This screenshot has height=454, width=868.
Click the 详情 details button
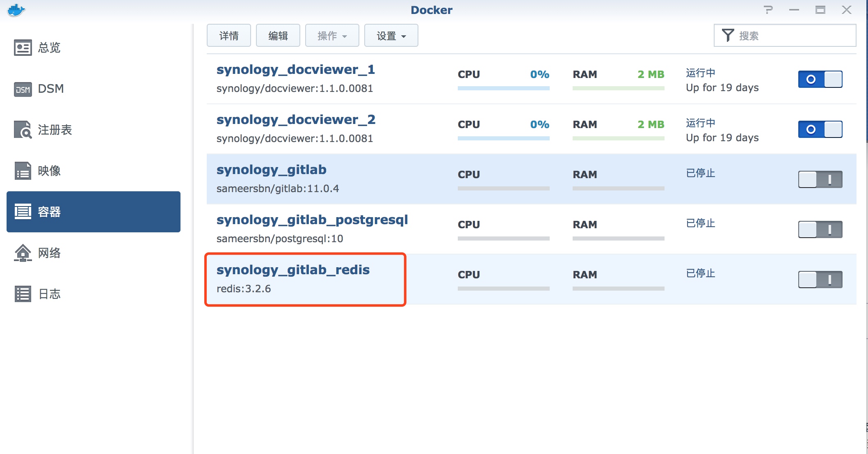(x=229, y=36)
